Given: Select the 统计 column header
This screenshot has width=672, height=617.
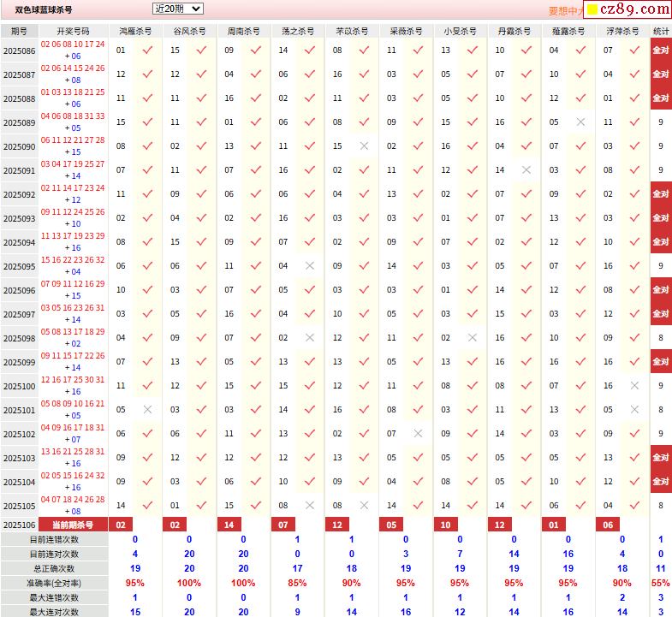Looking at the screenshot, I should pyautogui.click(x=661, y=31).
